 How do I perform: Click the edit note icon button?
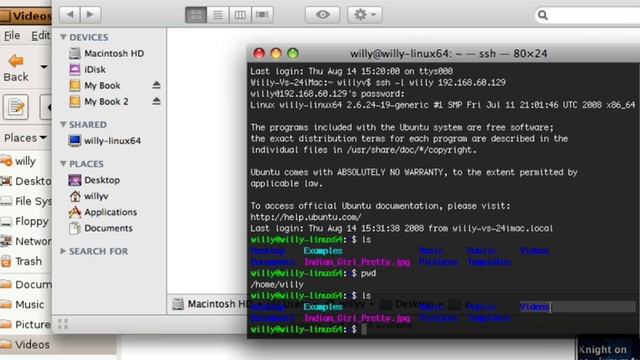(x=16, y=107)
